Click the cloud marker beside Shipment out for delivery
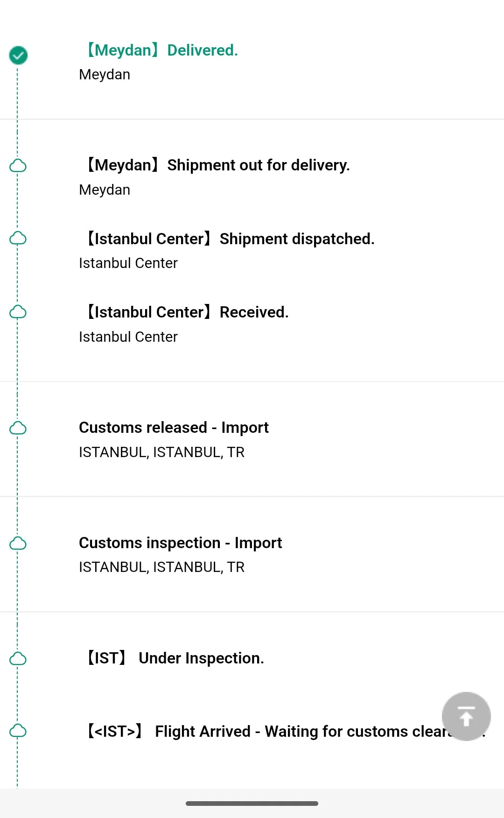 18,166
